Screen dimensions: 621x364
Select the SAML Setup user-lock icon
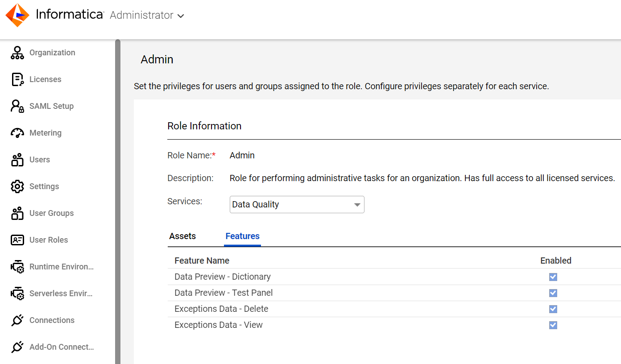pyautogui.click(x=17, y=106)
